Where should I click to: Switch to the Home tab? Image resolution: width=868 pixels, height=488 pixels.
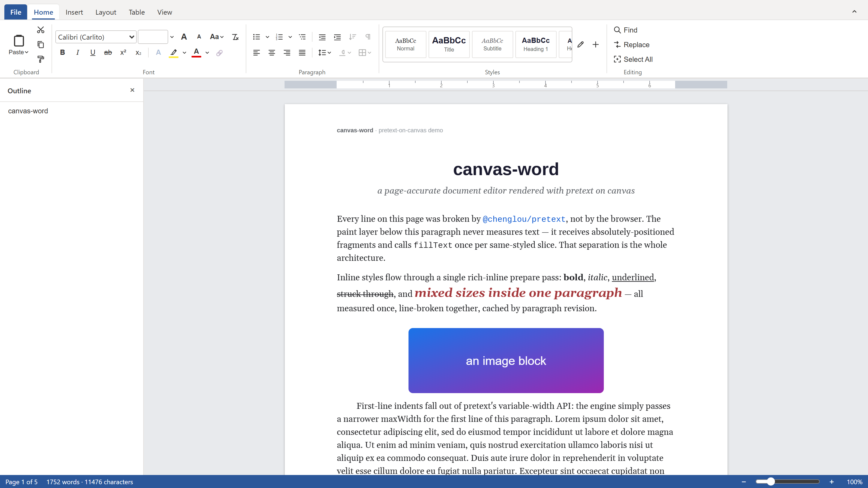click(x=43, y=12)
